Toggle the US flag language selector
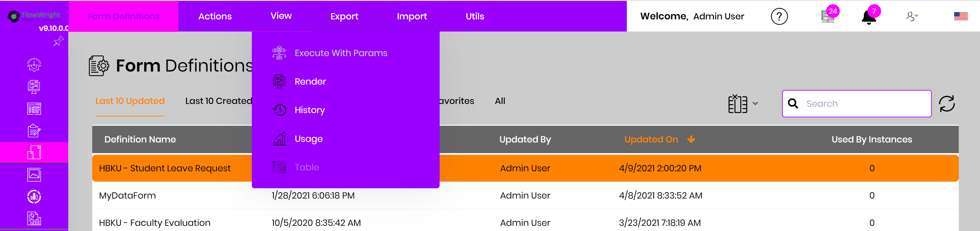The image size is (980, 231). click(x=961, y=16)
